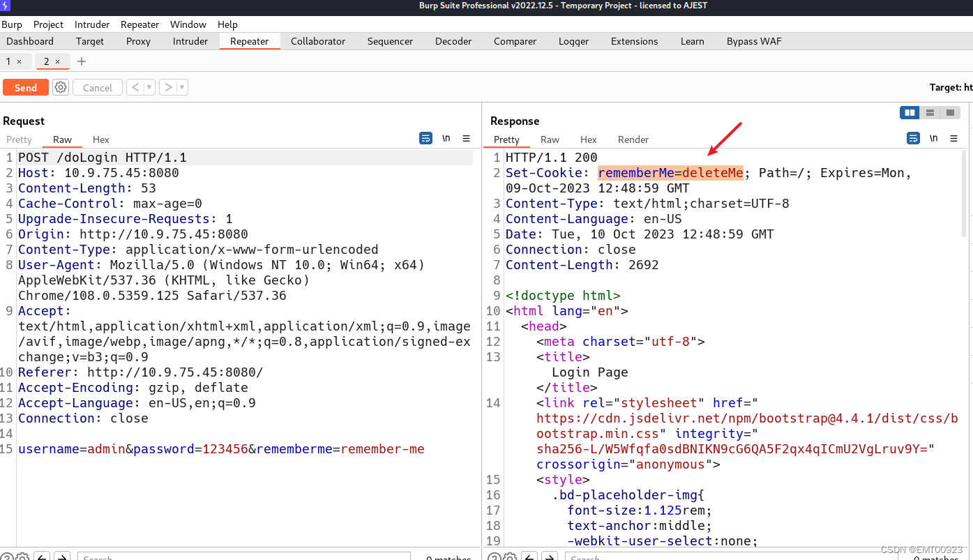Select Response Hex view tab
The height and width of the screenshot is (560, 973).
(x=589, y=139)
